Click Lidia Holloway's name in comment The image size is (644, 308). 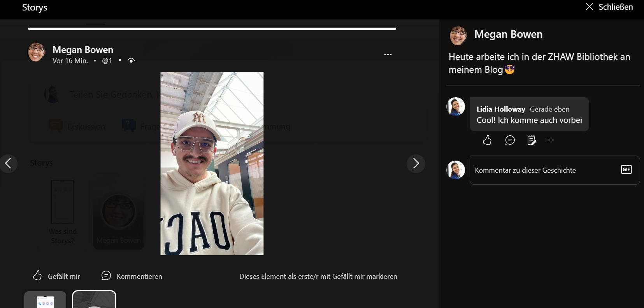[x=501, y=109]
